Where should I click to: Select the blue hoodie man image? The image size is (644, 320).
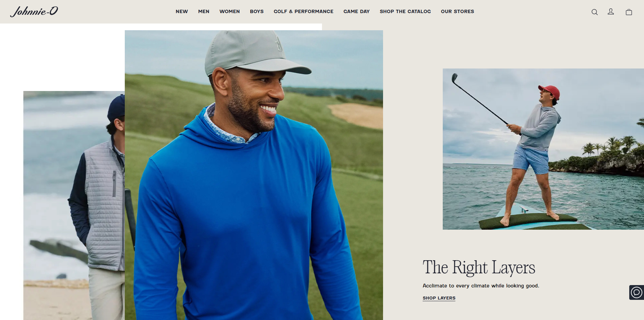pos(254,175)
